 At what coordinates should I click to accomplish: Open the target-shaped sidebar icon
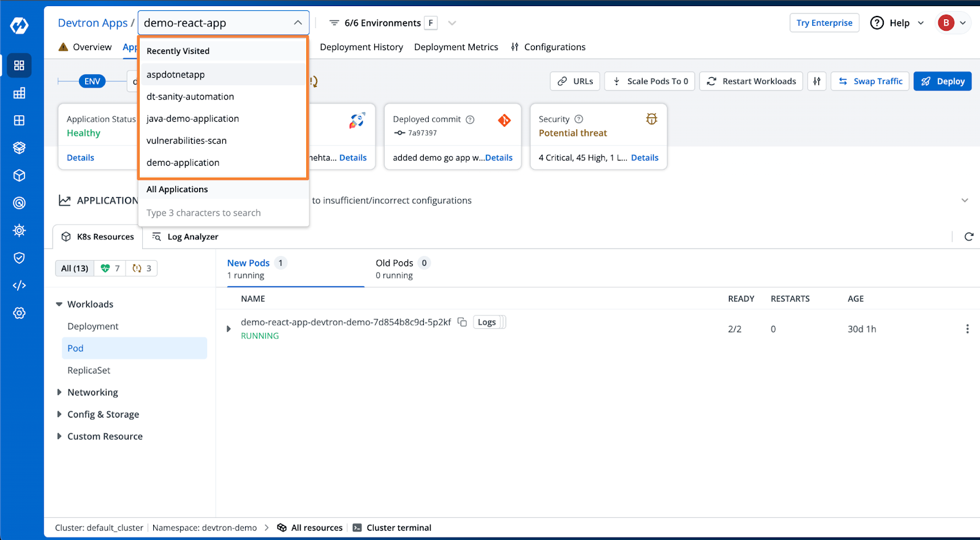click(x=19, y=203)
